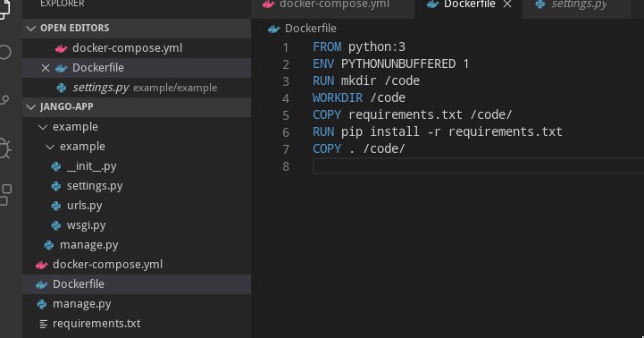Click the Explorer files icon
Image resolution: width=644 pixels, height=338 pixels.
[4, 9]
